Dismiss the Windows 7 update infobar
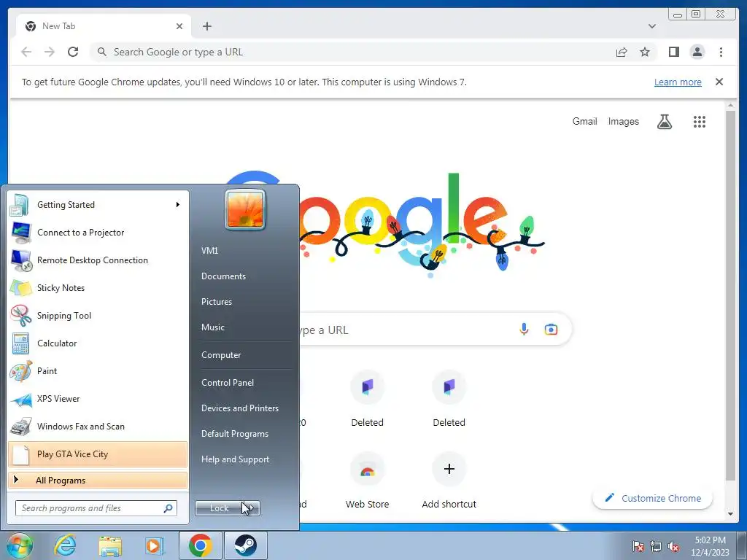 [719, 82]
